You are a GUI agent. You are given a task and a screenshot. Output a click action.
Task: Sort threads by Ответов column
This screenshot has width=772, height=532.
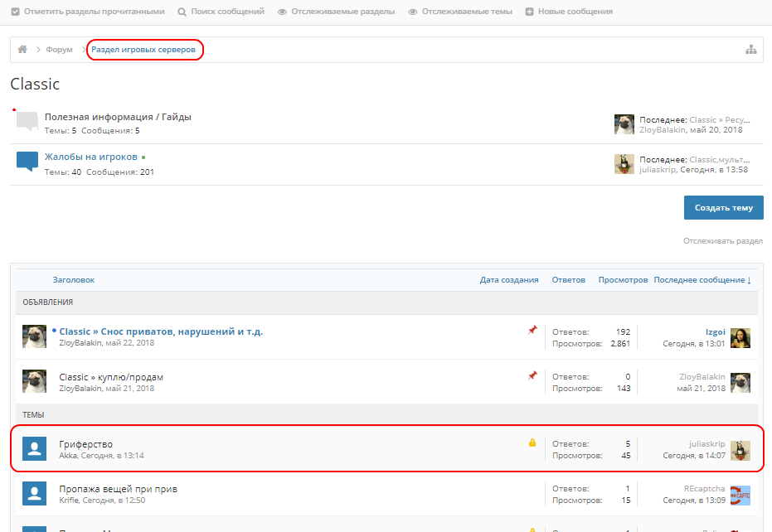click(x=568, y=279)
